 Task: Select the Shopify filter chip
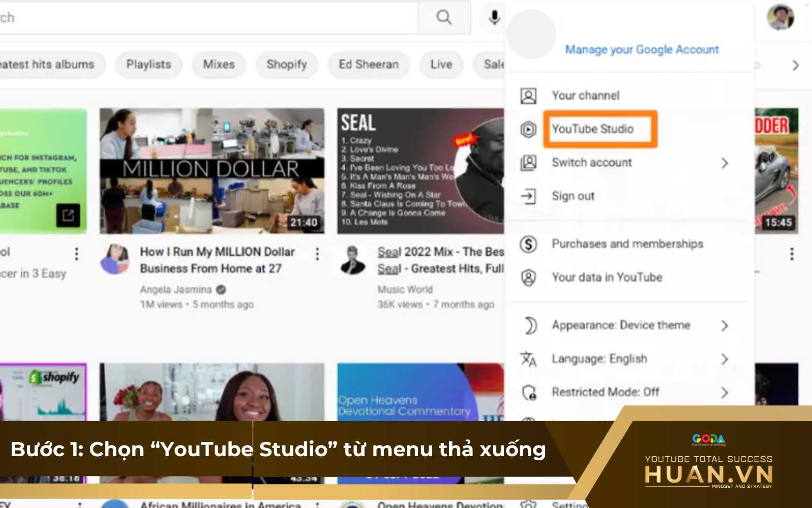(x=287, y=65)
